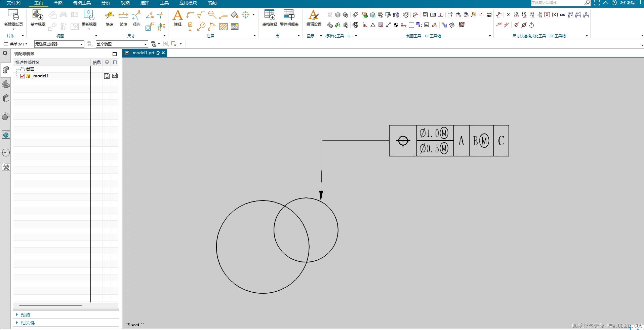Click the 菜单(M) menu button

(16, 44)
